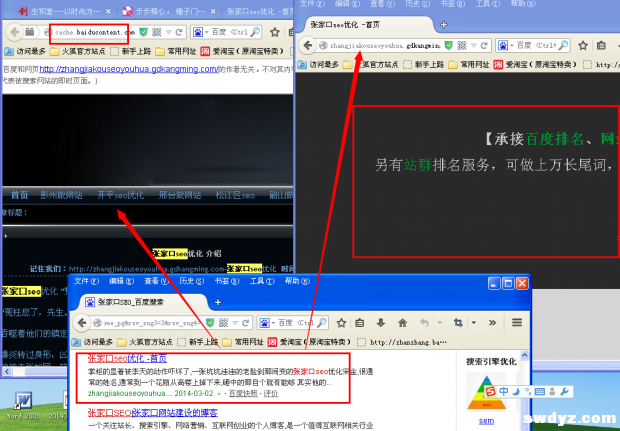The height and width of the screenshot is (431, 620).
Task: Click 邢台做网站 in cached page nav
Action: pos(180,195)
